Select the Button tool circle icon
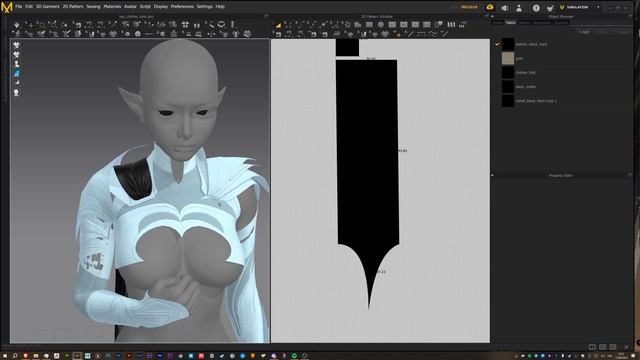 coord(138,34)
